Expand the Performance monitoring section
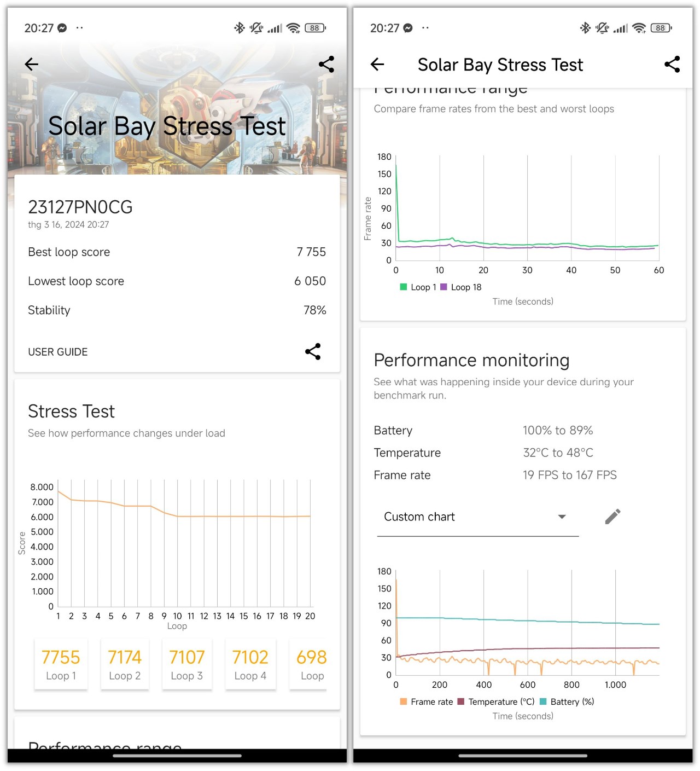The image size is (700, 771). pos(471,360)
